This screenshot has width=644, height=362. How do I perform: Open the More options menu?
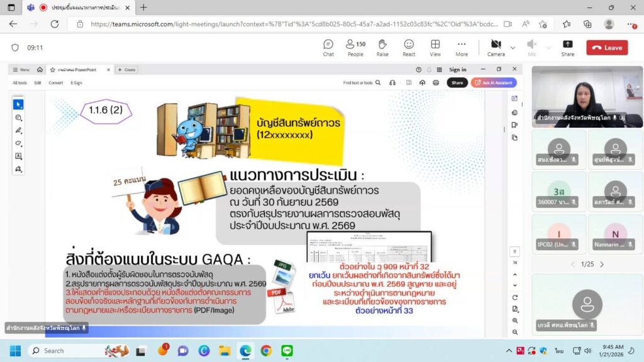coord(462,47)
